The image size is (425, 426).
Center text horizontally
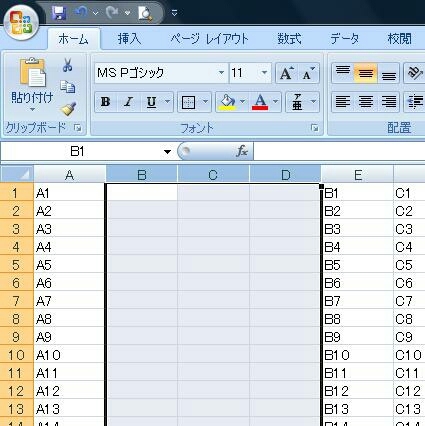[x=366, y=102]
